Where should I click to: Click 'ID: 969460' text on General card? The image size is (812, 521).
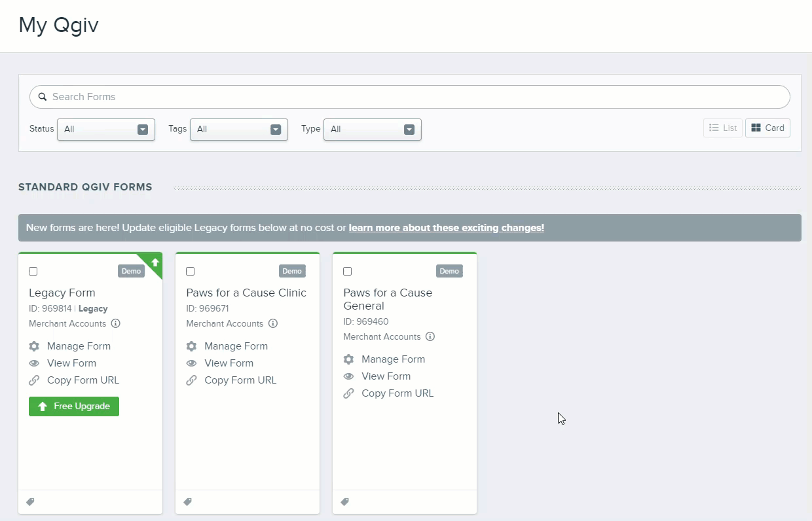click(x=366, y=321)
